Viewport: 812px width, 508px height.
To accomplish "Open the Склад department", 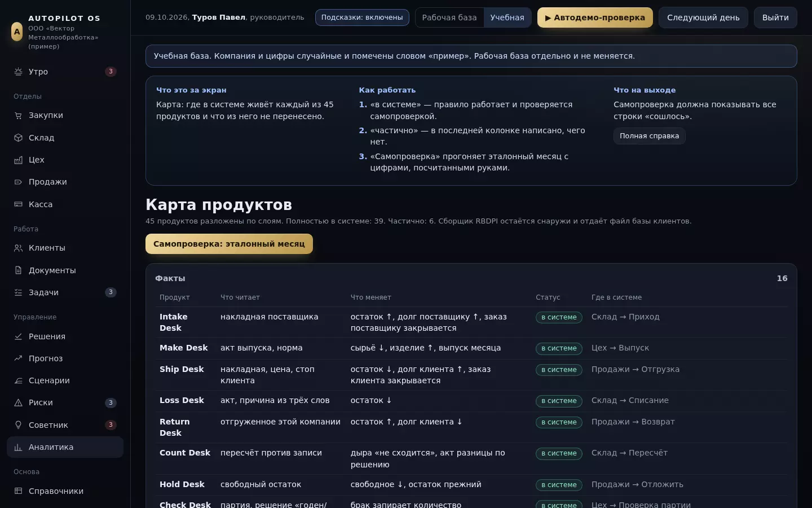I will (x=65, y=138).
